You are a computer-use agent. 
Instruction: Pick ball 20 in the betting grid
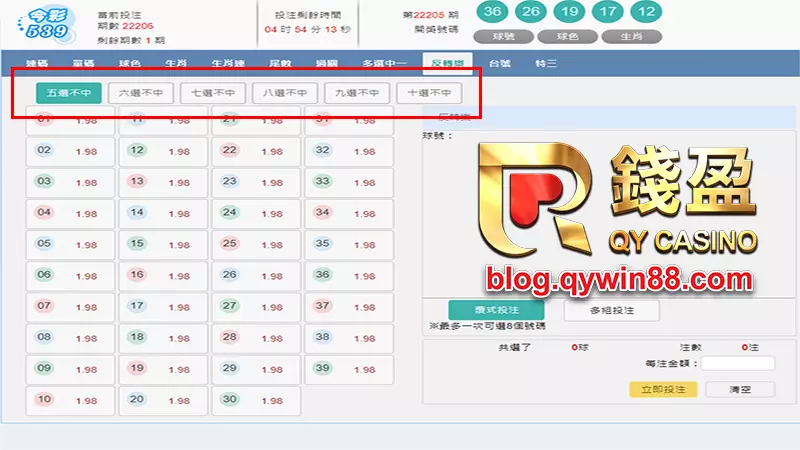(x=137, y=399)
